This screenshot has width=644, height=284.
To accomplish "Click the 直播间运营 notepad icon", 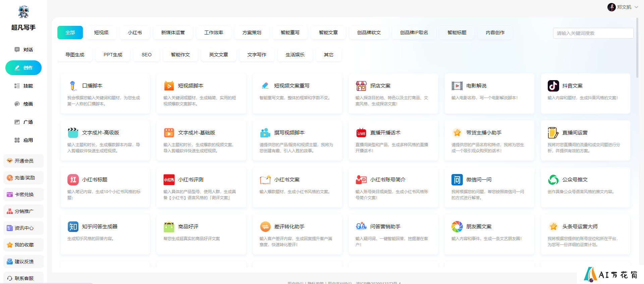I will [553, 133].
